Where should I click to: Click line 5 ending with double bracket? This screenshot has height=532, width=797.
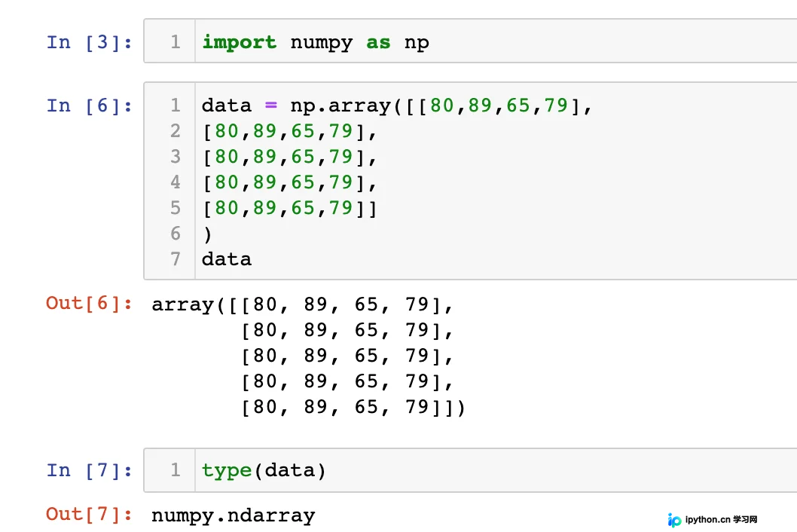point(290,208)
